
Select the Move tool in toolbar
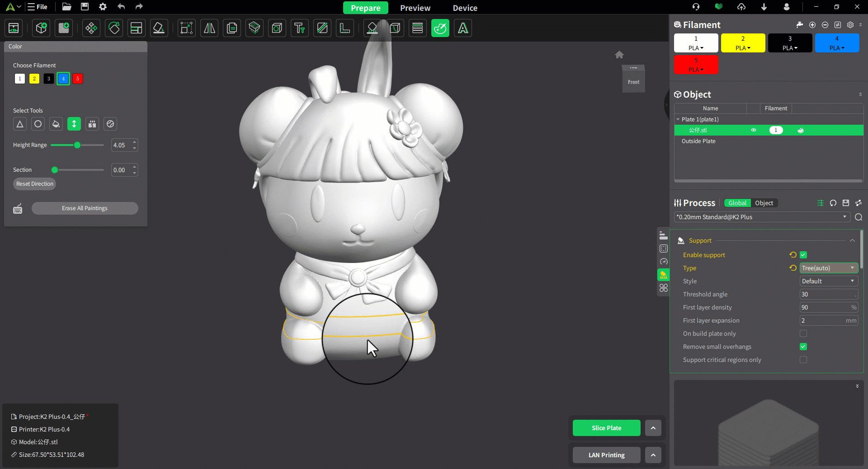point(91,28)
